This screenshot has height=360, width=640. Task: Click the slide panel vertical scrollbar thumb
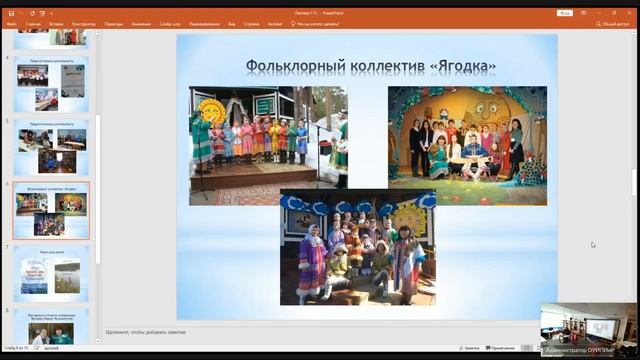(x=98, y=189)
